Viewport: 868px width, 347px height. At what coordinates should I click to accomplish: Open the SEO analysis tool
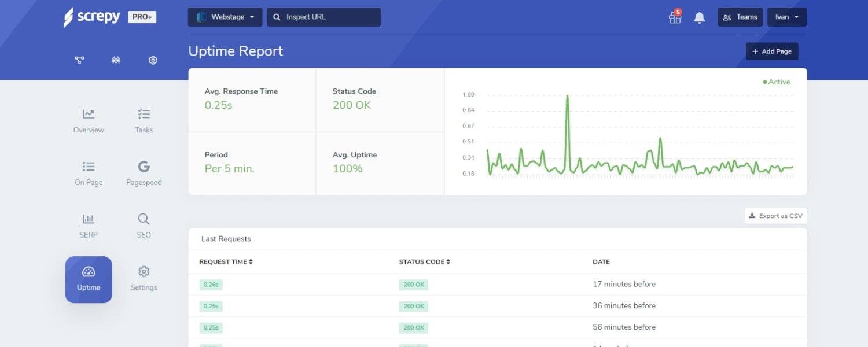pyautogui.click(x=143, y=224)
